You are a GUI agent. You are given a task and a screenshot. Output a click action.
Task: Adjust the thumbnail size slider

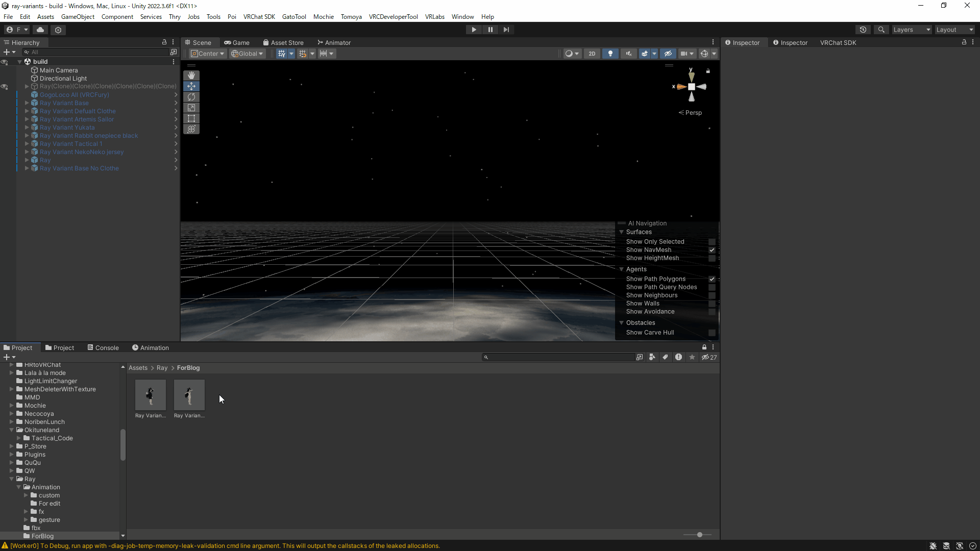pos(700,535)
